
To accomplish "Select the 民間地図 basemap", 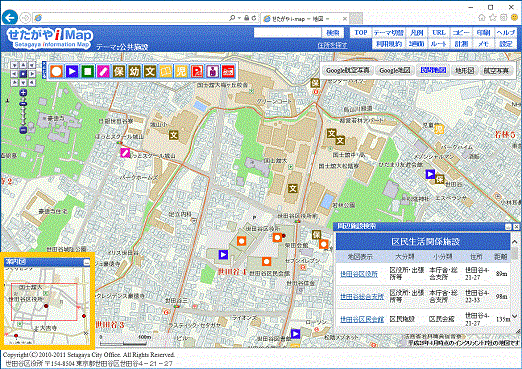I will click(433, 70).
